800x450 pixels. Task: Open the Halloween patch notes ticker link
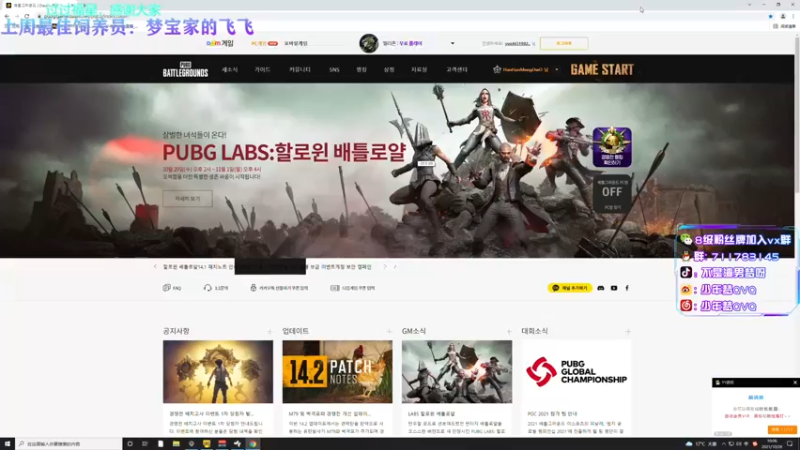[x=198, y=267]
